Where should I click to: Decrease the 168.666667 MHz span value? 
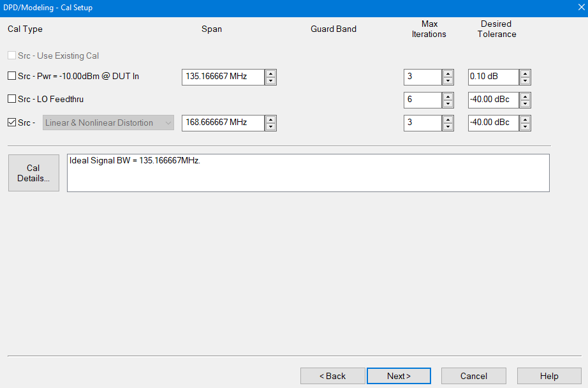271,127
